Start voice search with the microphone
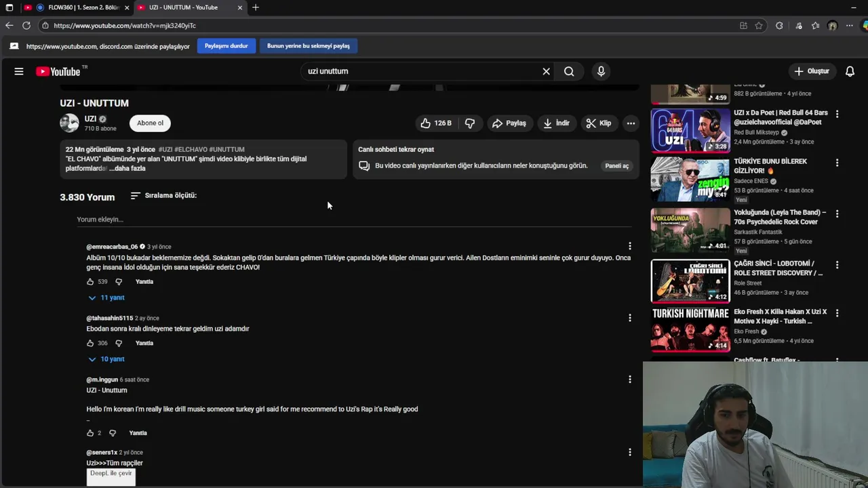868x488 pixels. coord(601,71)
